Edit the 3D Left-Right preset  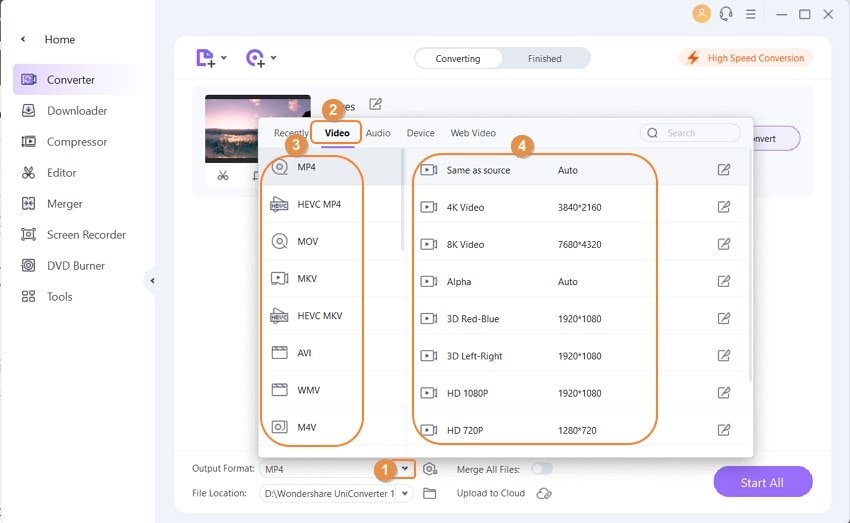724,356
